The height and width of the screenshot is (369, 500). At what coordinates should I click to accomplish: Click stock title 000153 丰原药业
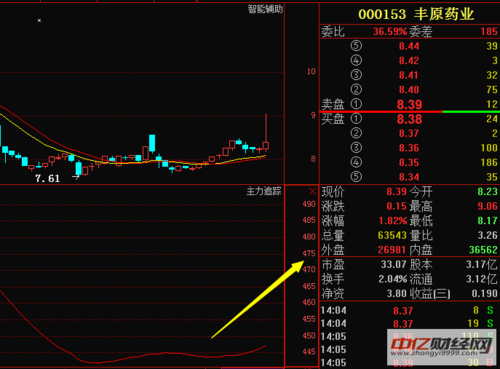tap(416, 14)
